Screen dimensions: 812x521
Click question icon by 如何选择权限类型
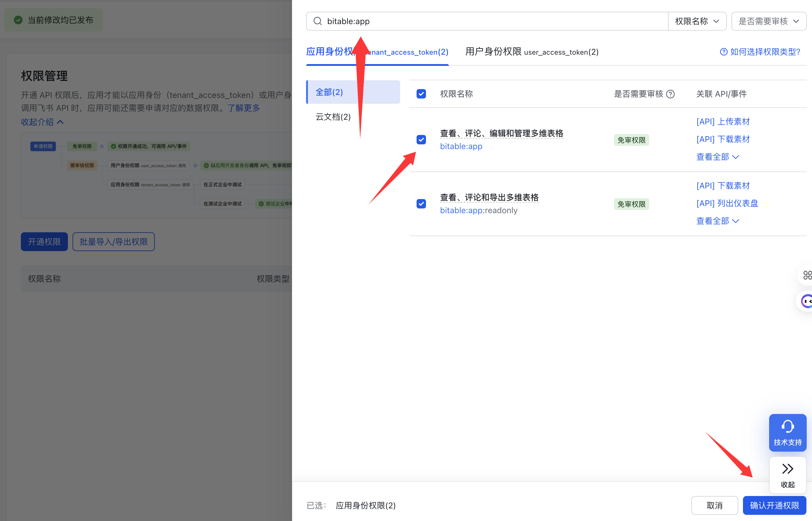click(x=724, y=52)
